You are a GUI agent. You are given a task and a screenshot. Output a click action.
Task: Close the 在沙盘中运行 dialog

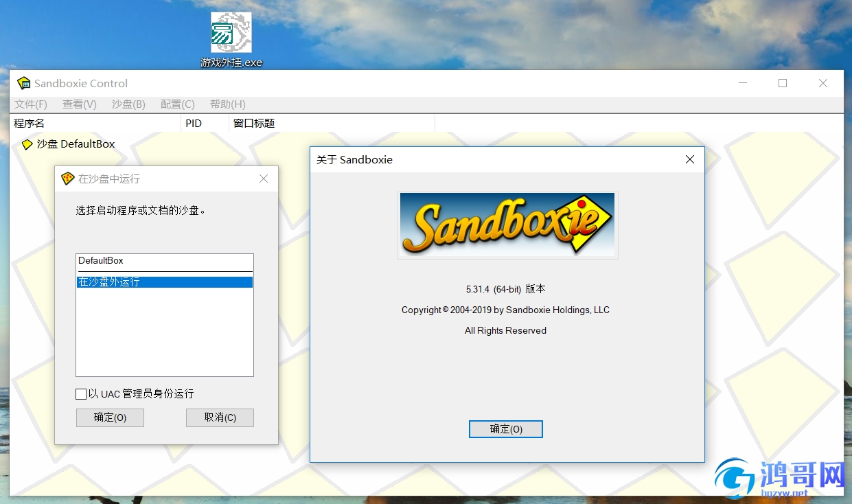coord(264,179)
